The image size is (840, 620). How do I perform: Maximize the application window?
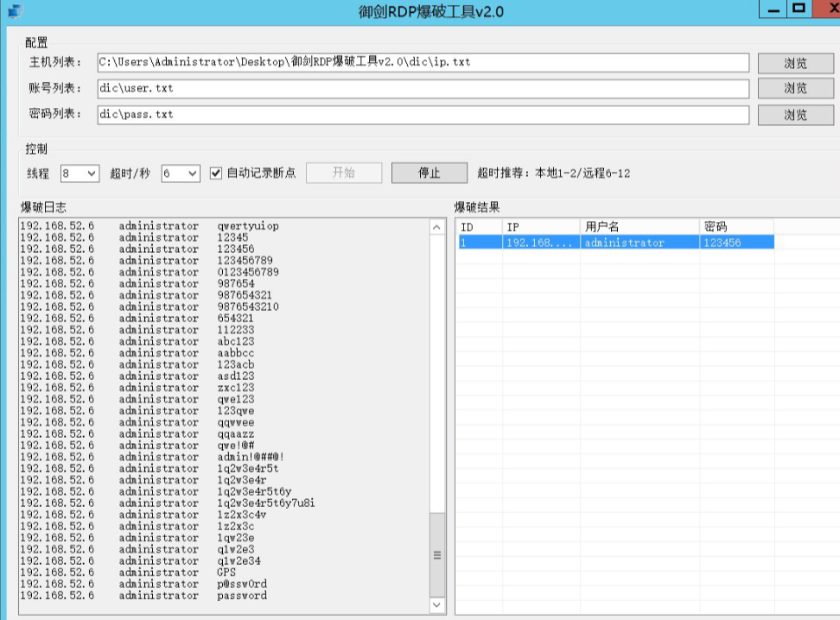(x=799, y=9)
